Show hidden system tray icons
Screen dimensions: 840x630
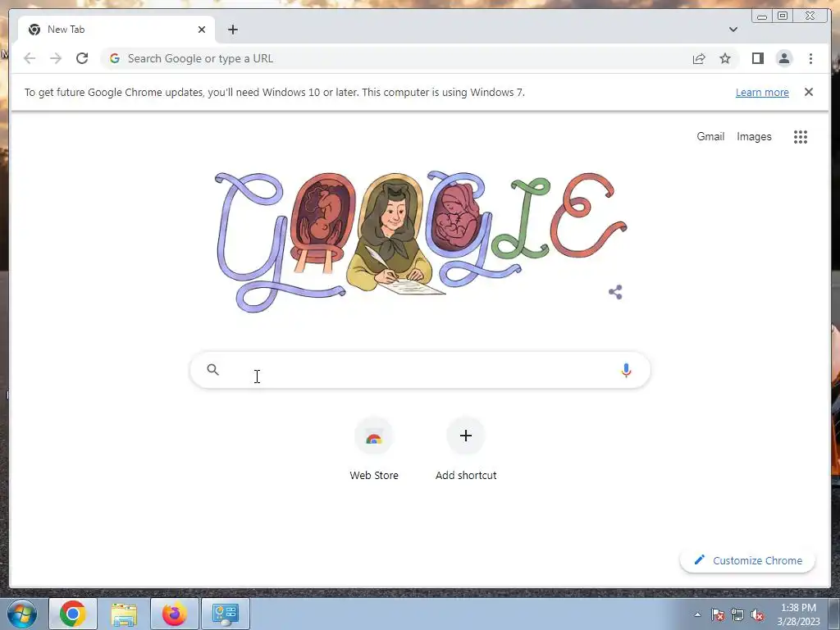697,614
